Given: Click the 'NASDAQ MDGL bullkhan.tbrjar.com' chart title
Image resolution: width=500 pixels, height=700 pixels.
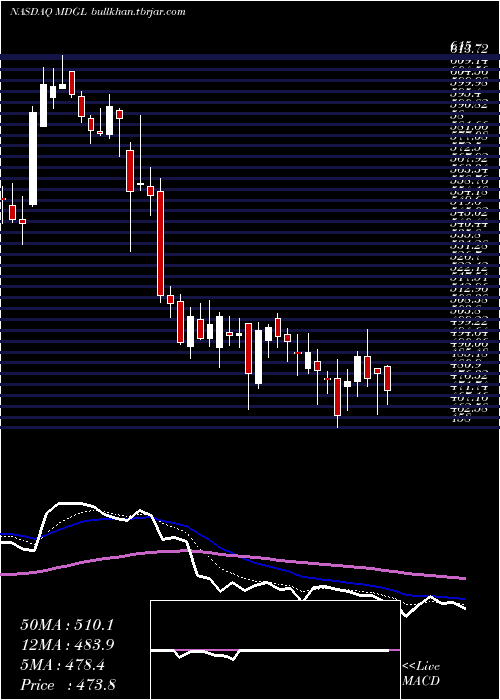Looking at the screenshot, I should tap(97, 12).
